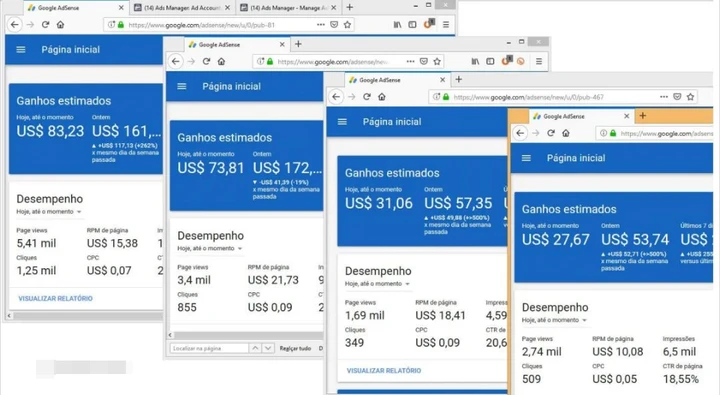Open Firefox menu in the US$ 73,81 window

(539, 61)
